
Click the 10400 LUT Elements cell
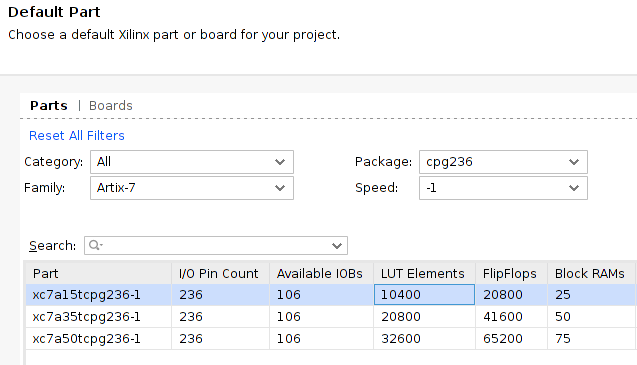pyautogui.click(x=424, y=295)
